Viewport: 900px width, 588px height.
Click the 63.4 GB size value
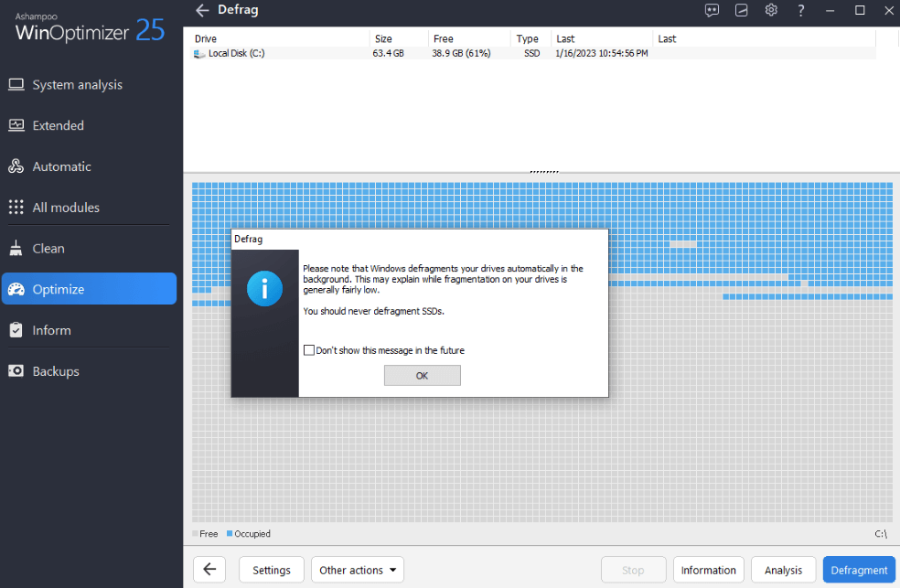tap(388, 53)
